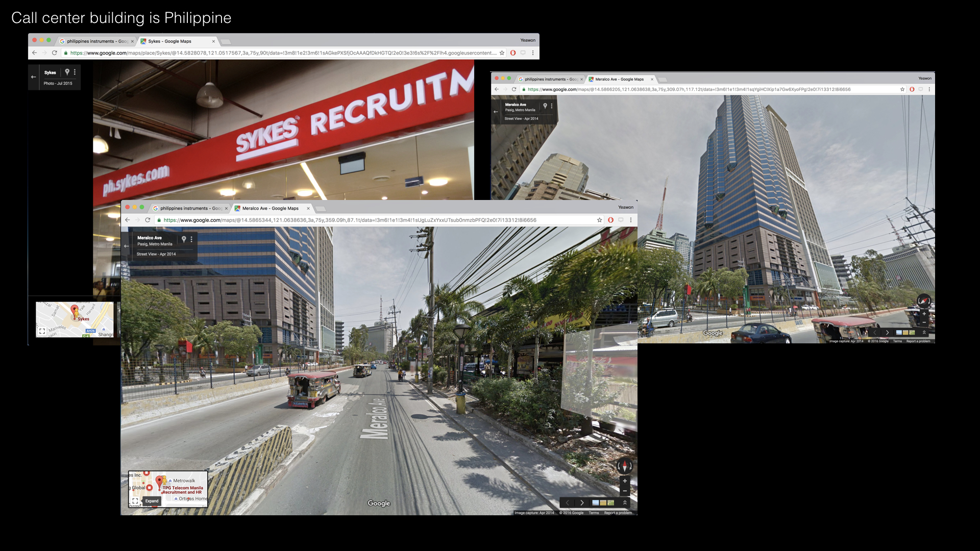The width and height of the screenshot is (980, 551).
Task: Zoom in on right Street View window
Action: (924, 314)
